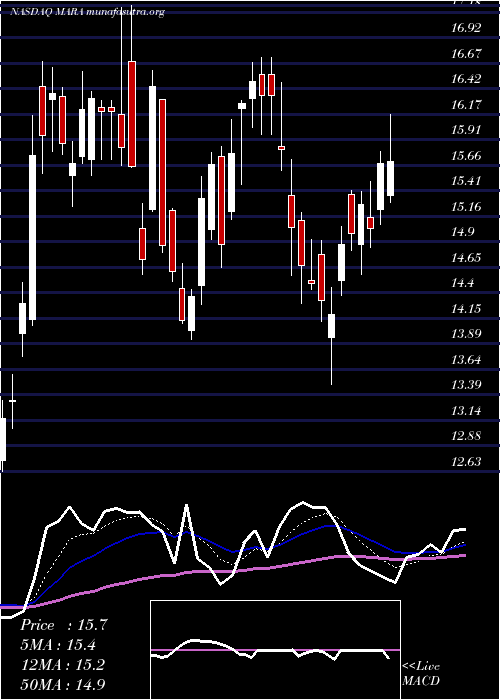Click the last white candlestick on the right
The height and width of the screenshot is (700, 500).
pyautogui.click(x=391, y=178)
